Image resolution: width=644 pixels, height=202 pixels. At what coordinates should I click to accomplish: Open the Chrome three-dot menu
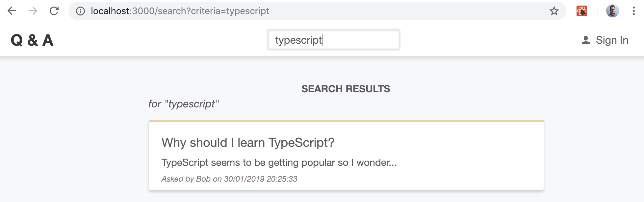pos(633,11)
